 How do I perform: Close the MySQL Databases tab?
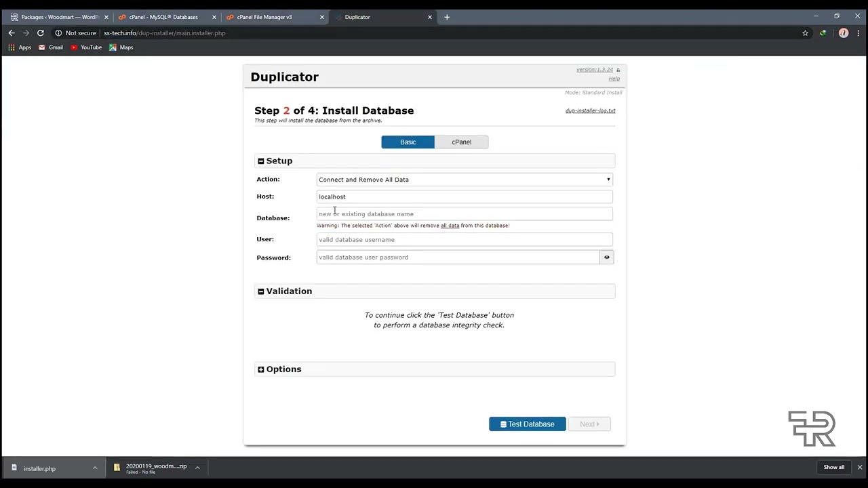(214, 17)
